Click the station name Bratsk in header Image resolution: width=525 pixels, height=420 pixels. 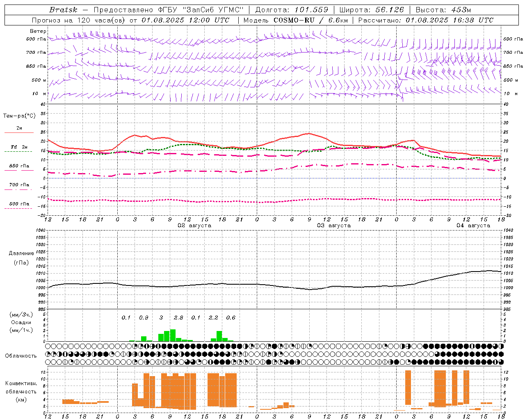click(63, 10)
